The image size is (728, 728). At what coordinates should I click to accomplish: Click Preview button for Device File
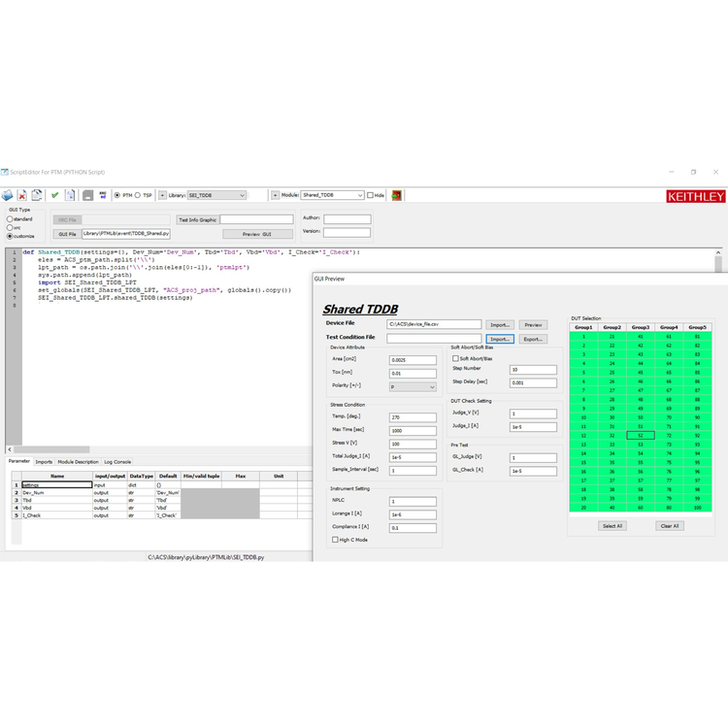coord(533,325)
